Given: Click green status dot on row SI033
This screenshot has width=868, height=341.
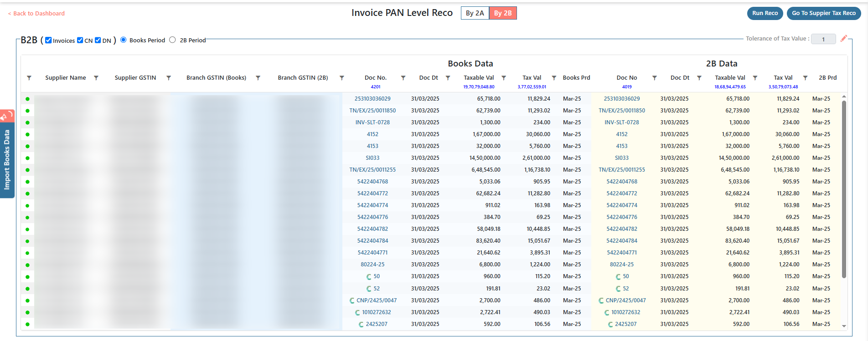Looking at the screenshot, I should coord(27,158).
